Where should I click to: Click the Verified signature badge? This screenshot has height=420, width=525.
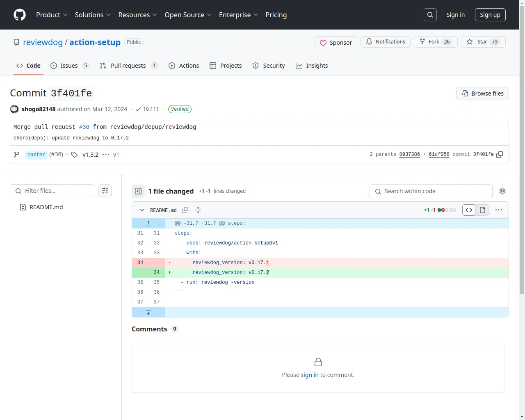(x=180, y=109)
